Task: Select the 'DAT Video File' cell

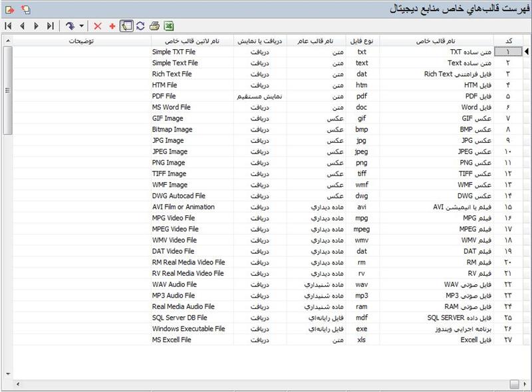Action: (192, 251)
